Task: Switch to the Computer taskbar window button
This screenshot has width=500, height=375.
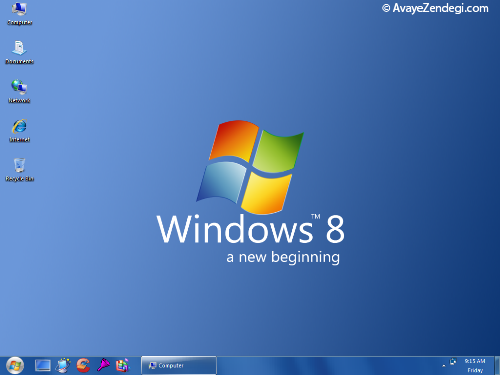Action: tap(179, 365)
